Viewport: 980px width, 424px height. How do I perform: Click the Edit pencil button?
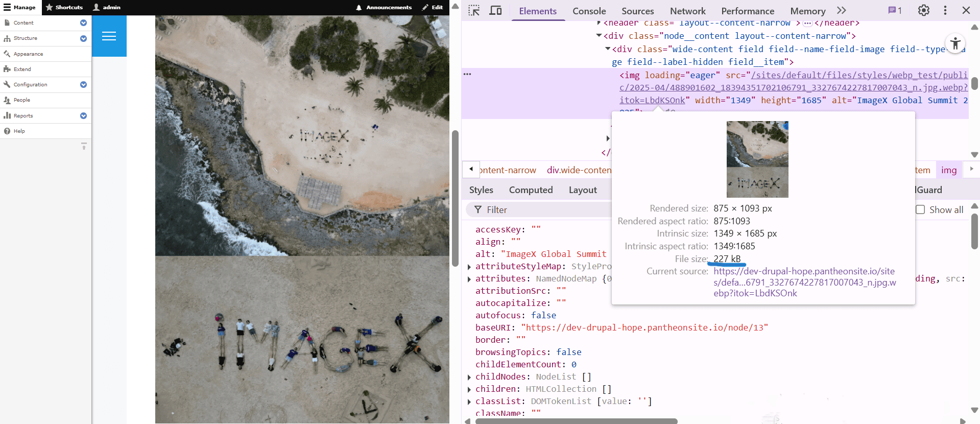click(432, 7)
